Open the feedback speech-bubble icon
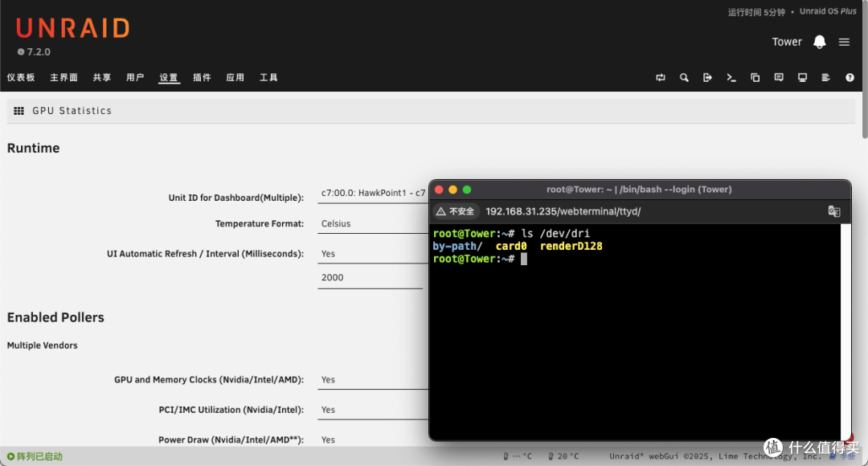This screenshot has width=868, height=466. pos(779,77)
